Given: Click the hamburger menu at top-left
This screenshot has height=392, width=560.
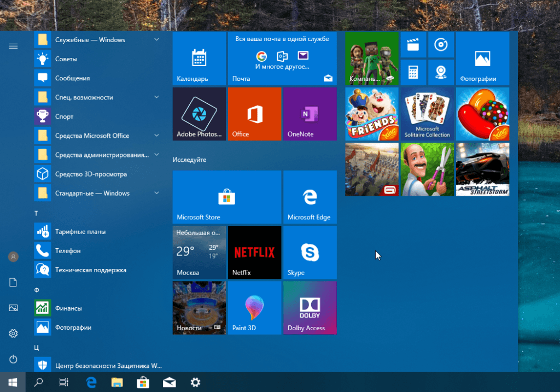Looking at the screenshot, I should pos(14,46).
